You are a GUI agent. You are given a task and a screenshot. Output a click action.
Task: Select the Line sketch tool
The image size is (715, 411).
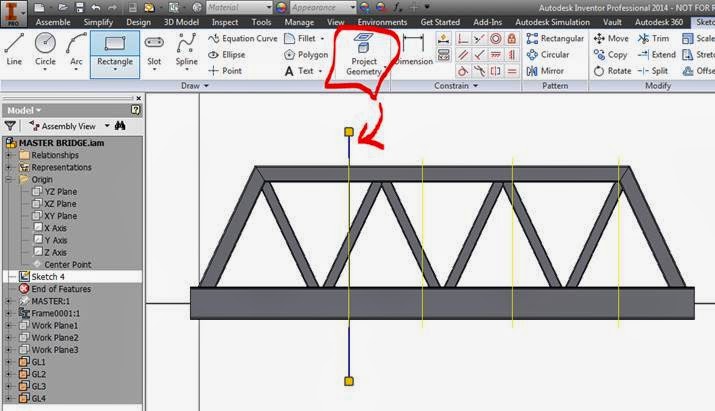click(x=14, y=50)
